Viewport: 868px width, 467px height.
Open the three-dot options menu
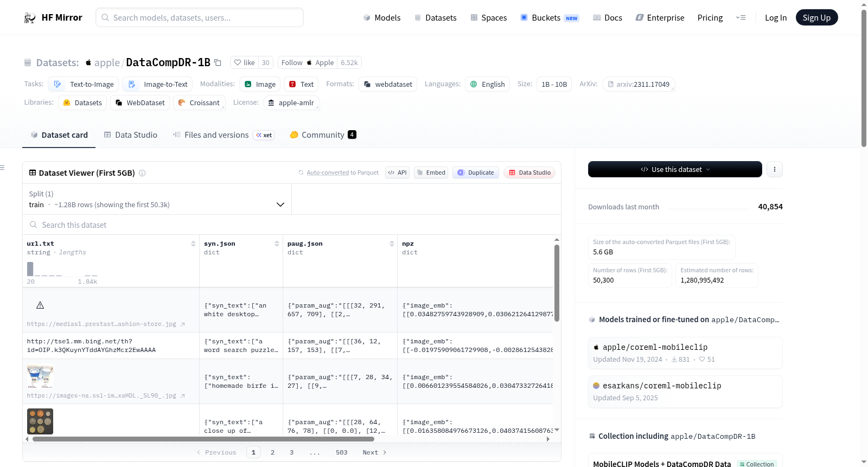pyautogui.click(x=774, y=169)
